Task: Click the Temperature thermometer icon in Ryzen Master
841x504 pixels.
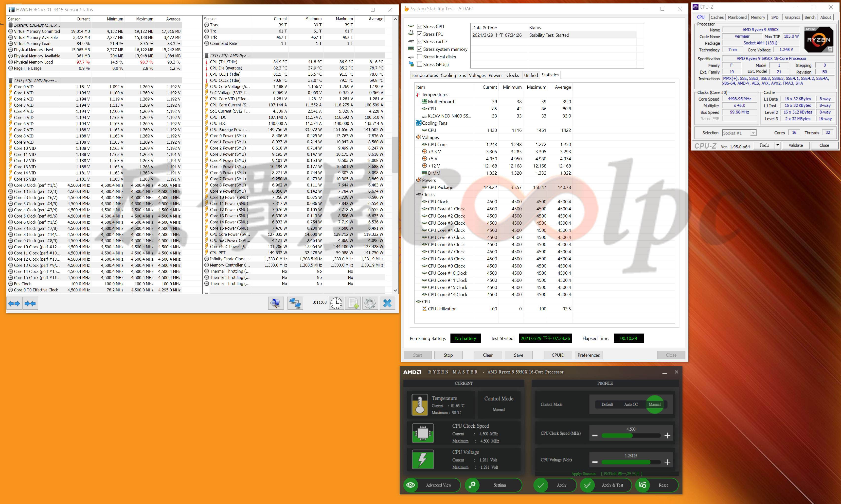Action: point(419,405)
